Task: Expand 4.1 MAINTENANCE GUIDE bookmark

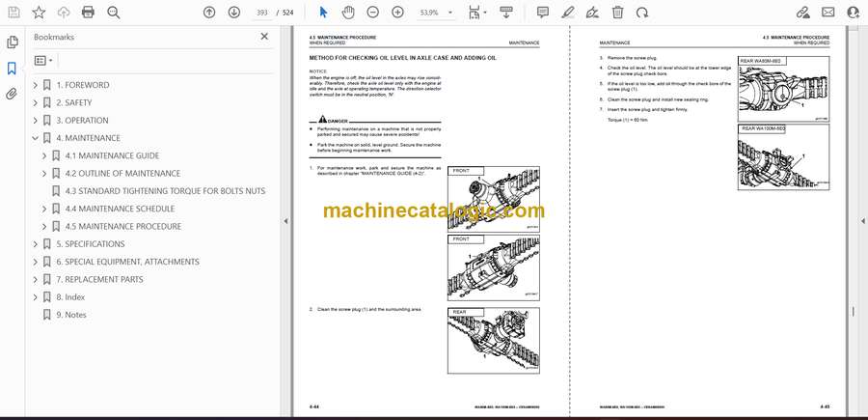Action: [x=44, y=156]
